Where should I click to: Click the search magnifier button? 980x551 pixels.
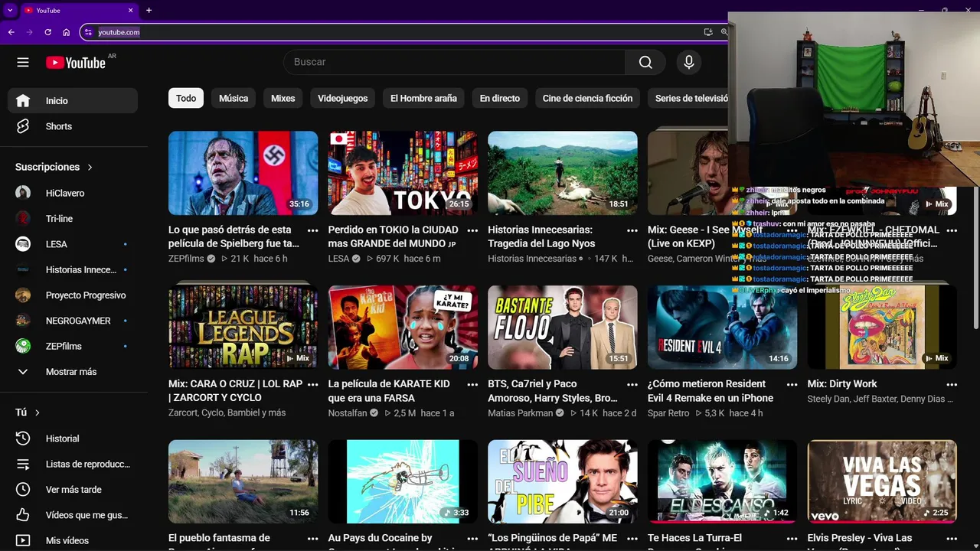pos(645,62)
